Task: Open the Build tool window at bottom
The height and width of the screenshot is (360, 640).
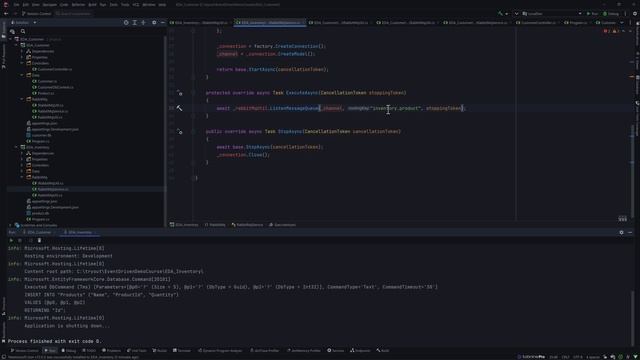Action: [x=382, y=351]
